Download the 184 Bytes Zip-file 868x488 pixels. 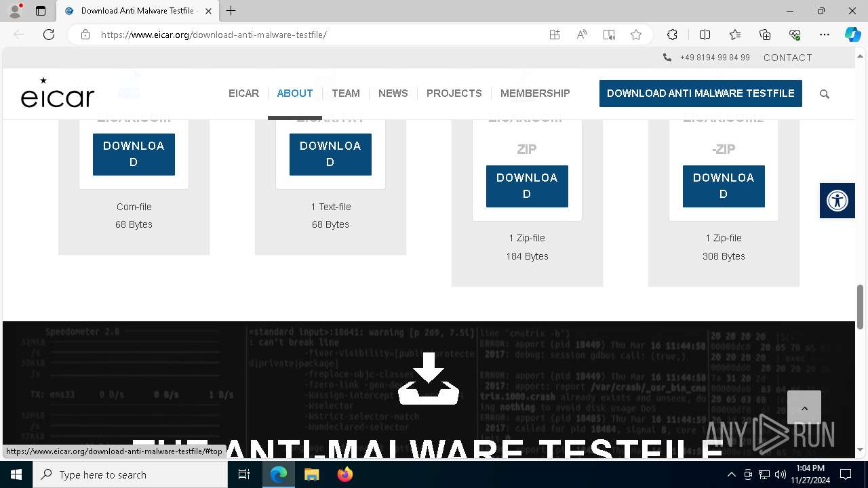pyautogui.click(x=527, y=186)
